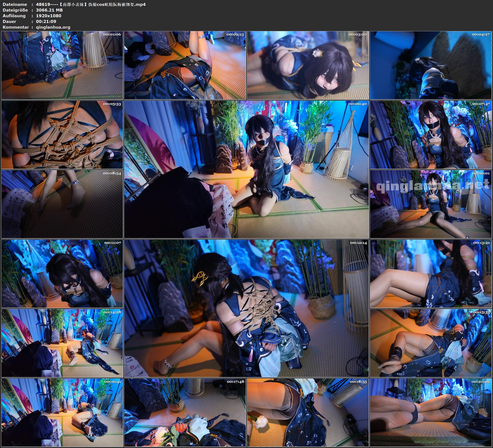The height and width of the screenshot is (448, 493).
Task: Click the 00:04:27 frame
Action: tap(431, 65)
